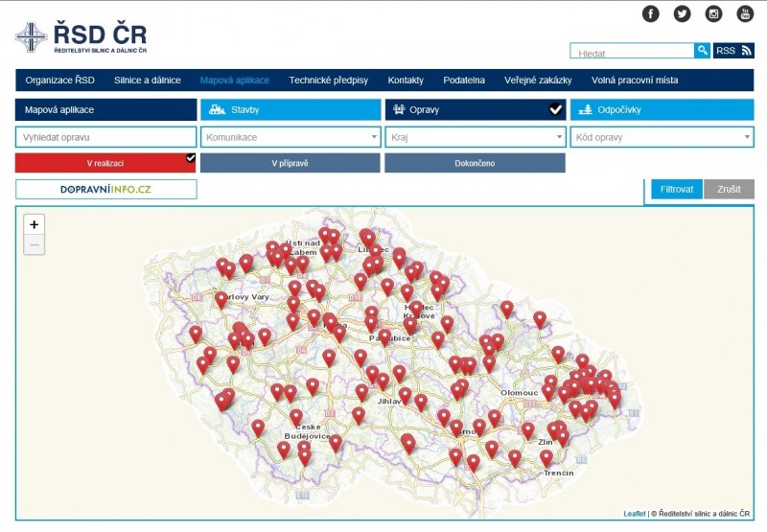Viewport: 767px width, 532px height.
Task: Expand the Komunikace dropdown
Action: click(291, 137)
